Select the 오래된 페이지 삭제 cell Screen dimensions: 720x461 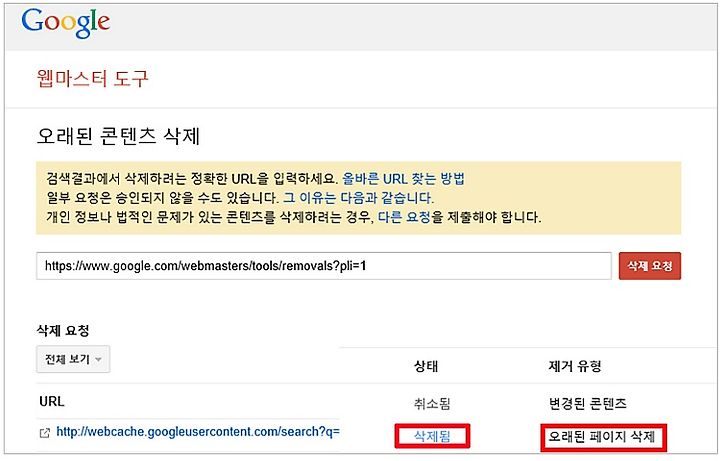(x=602, y=436)
